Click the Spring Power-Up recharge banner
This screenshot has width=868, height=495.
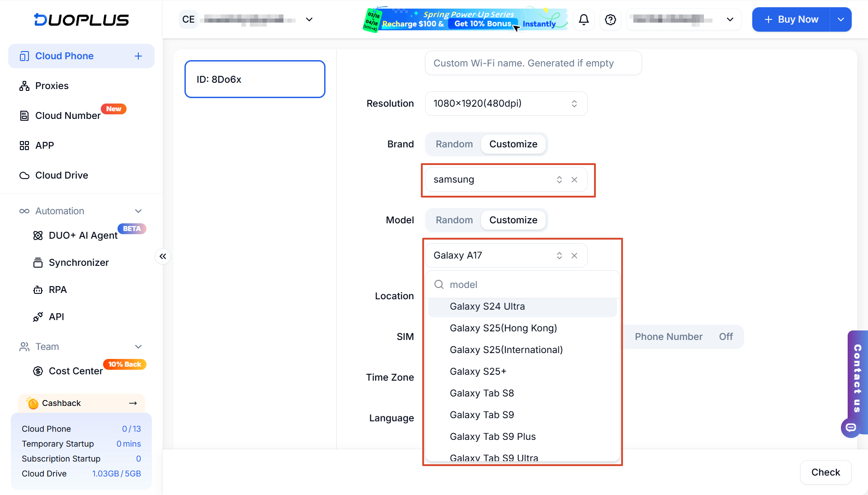465,19
